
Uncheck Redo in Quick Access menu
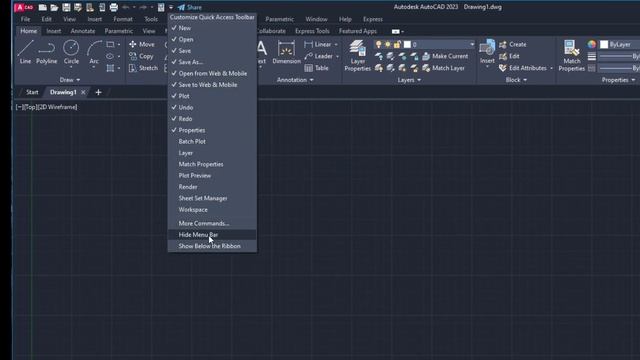tap(212, 119)
